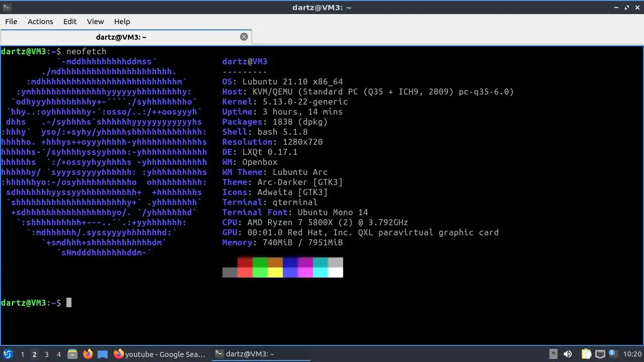Screen dimensions: 644x362
Task: Click the dark blue swatch in top palette row
Action: click(x=290, y=262)
